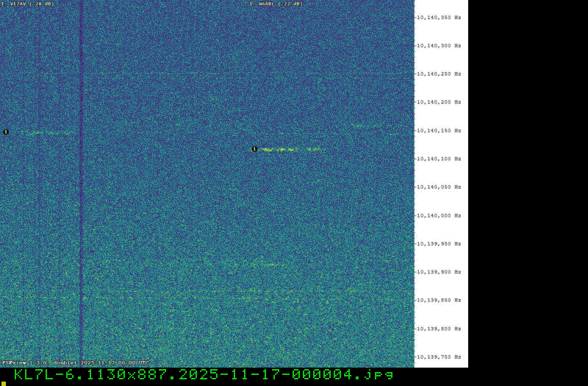The image size is (588, 386).
Task: Click the 10,140,350 Hz frequency label
Action: pos(439,18)
